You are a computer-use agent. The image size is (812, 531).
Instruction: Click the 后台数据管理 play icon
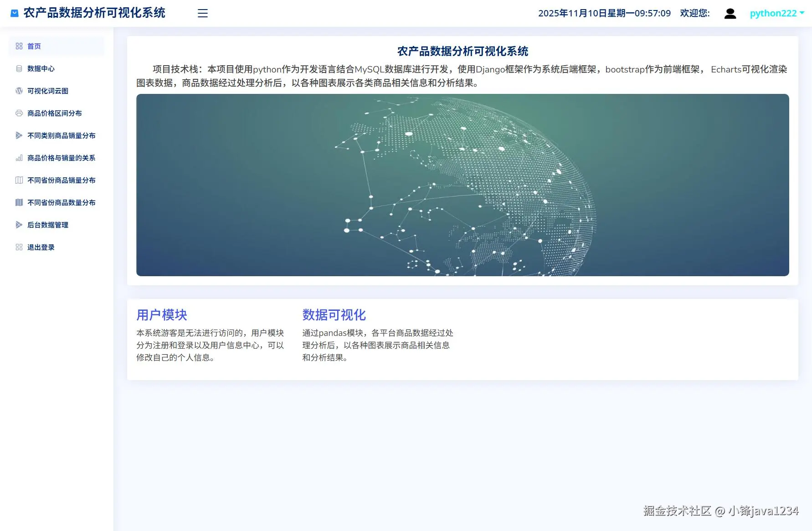[x=19, y=225]
